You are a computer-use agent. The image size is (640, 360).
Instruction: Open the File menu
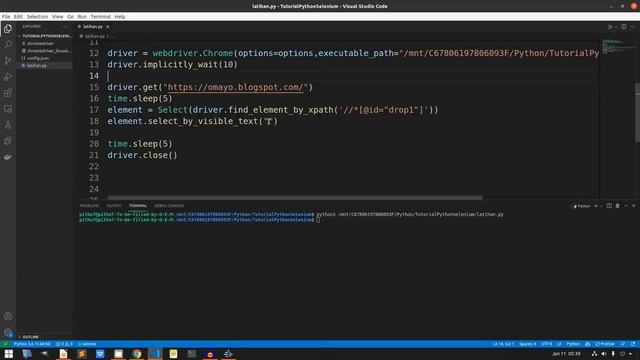(x=6, y=17)
